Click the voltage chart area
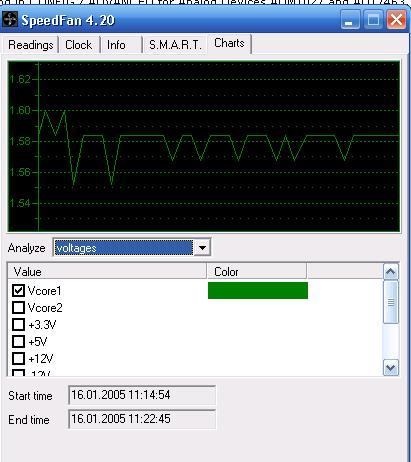Image resolution: width=411 pixels, height=462 pixels. (204, 146)
